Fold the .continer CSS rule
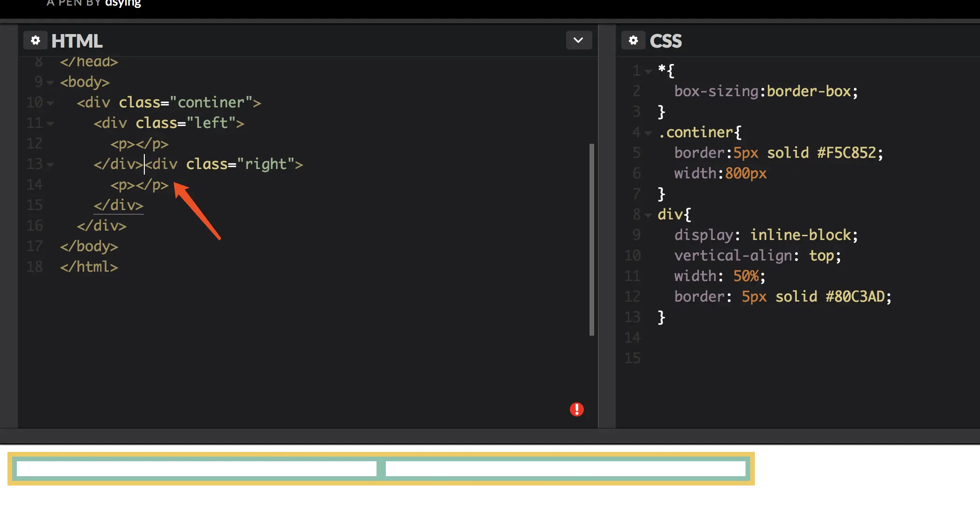The image size is (980, 507). (x=648, y=133)
